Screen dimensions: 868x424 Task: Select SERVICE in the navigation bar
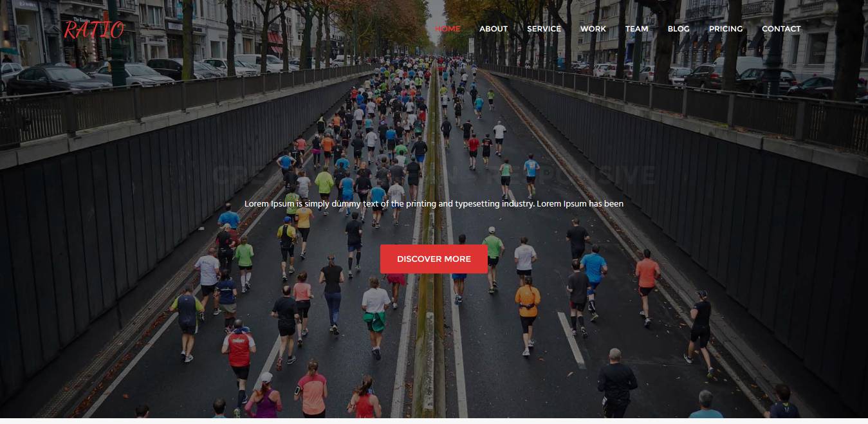point(544,29)
